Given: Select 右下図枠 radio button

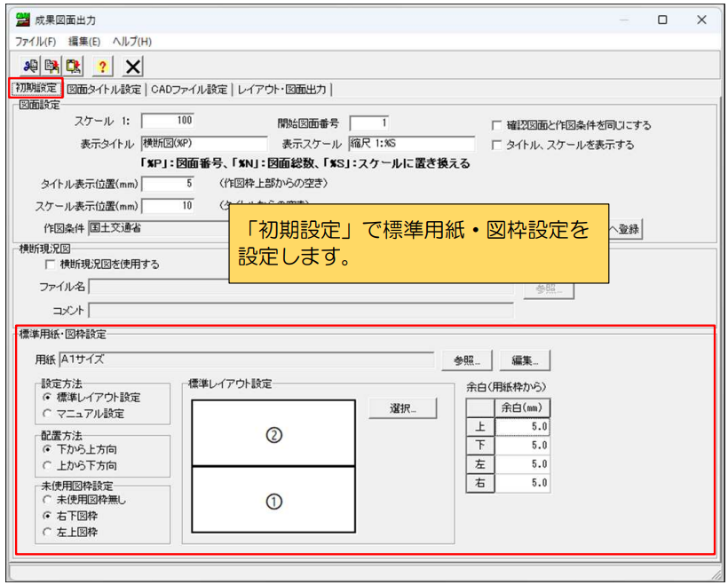Looking at the screenshot, I should [47, 516].
